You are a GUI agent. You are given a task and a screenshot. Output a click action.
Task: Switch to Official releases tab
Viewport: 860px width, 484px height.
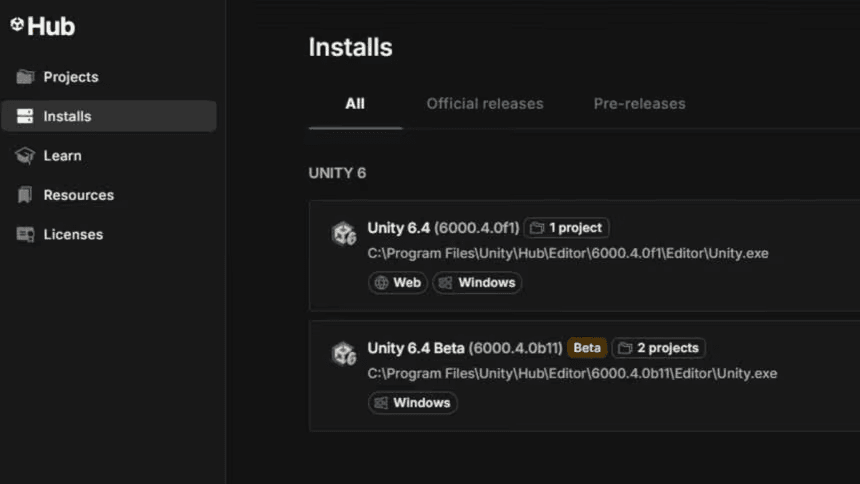(485, 104)
